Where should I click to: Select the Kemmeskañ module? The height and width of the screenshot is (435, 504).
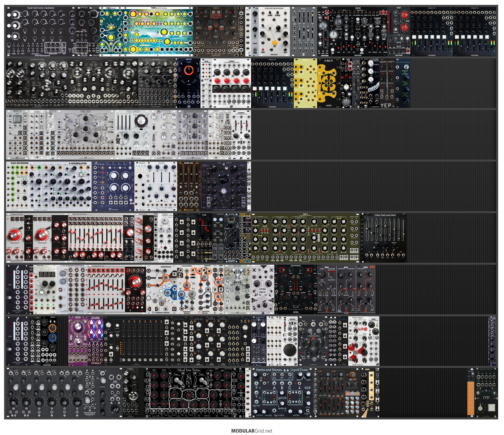(64, 393)
